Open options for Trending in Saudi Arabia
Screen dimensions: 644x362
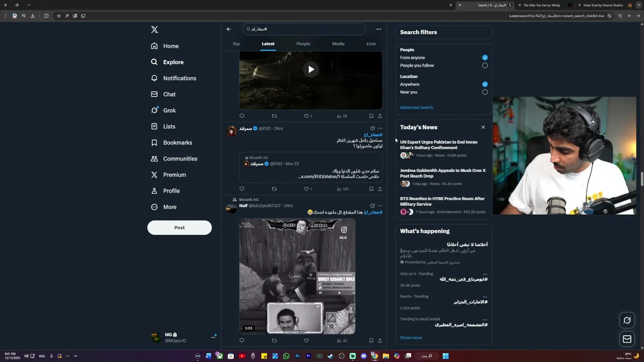coord(485,319)
